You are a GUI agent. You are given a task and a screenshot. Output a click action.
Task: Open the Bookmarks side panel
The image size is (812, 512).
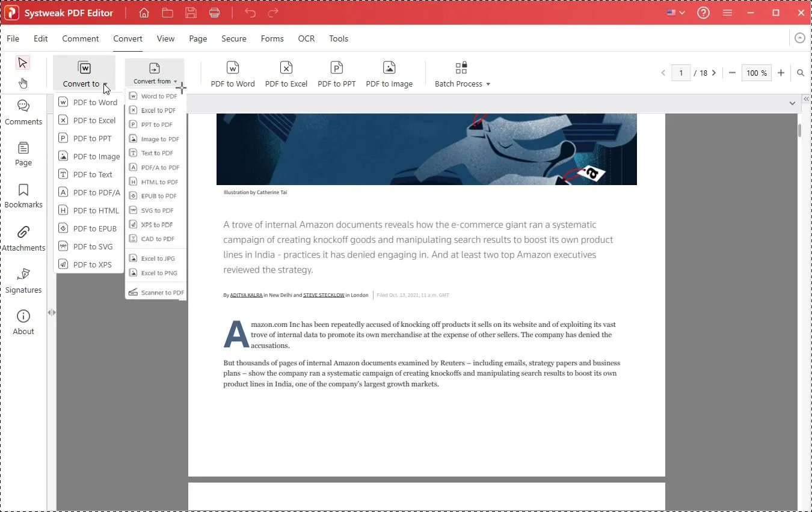(23, 196)
